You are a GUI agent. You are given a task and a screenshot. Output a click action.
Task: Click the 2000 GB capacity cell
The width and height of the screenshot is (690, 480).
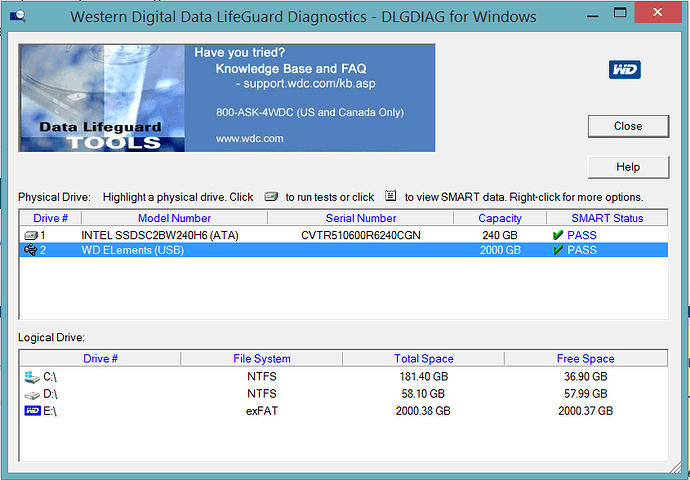click(500, 250)
